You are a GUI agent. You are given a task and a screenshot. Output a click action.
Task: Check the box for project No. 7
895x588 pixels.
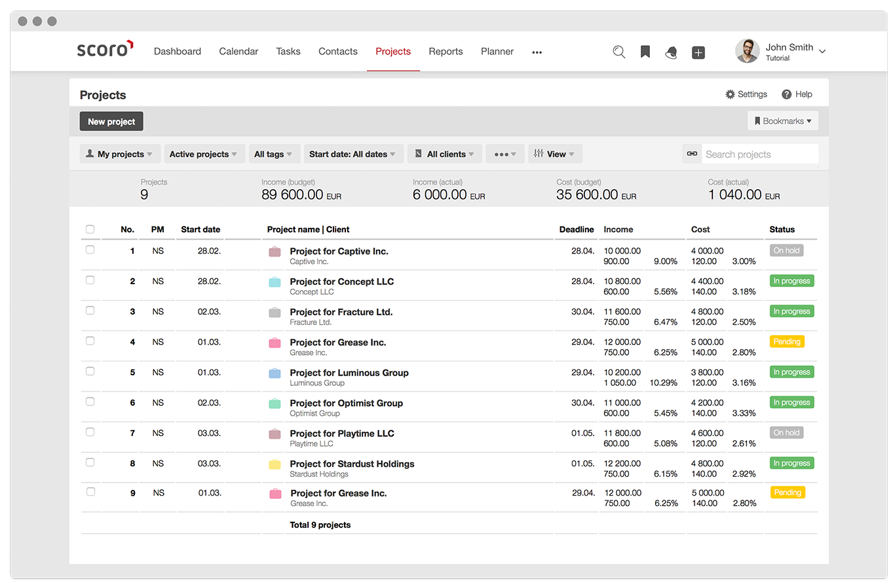(90, 432)
